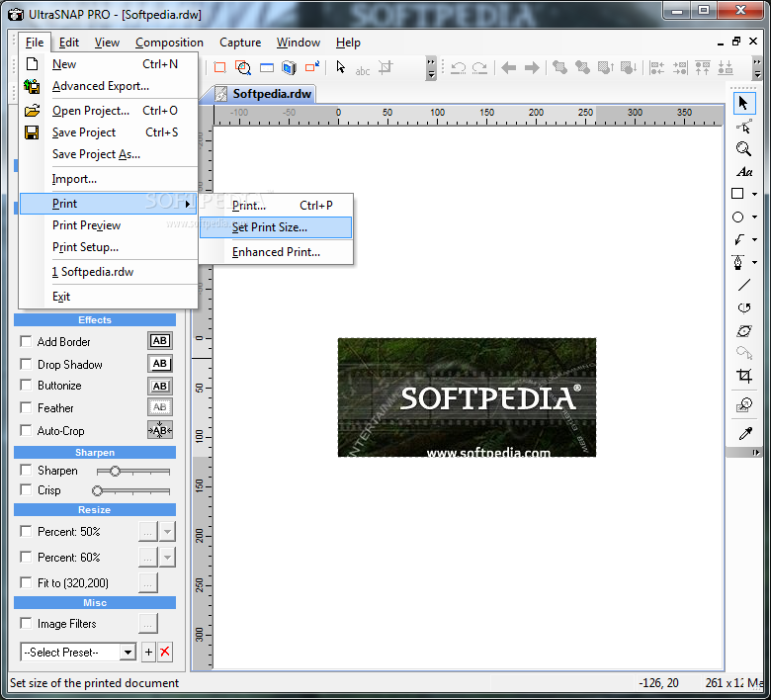Click the forward arrow toolbar icon
The height and width of the screenshot is (700, 771).
point(532,67)
